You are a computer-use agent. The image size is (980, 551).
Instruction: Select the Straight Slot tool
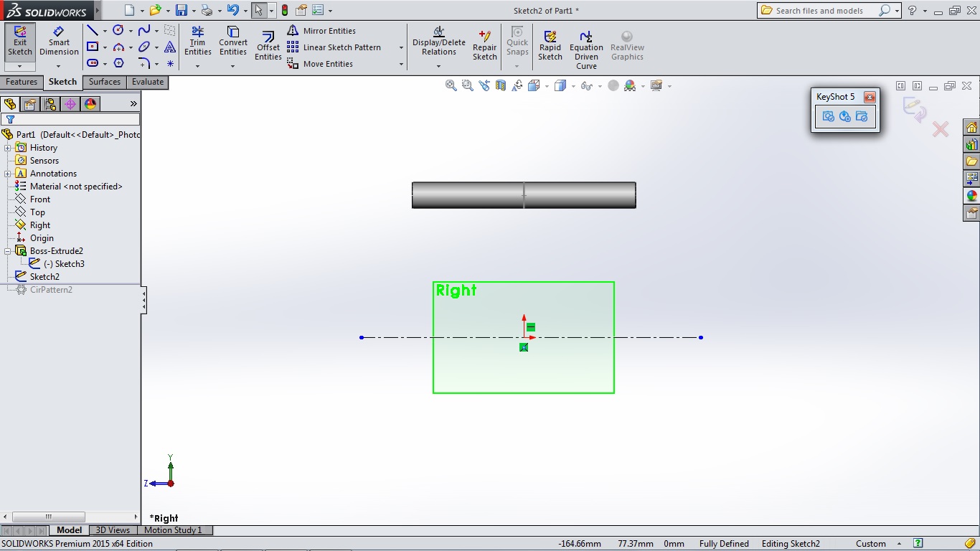(x=93, y=63)
